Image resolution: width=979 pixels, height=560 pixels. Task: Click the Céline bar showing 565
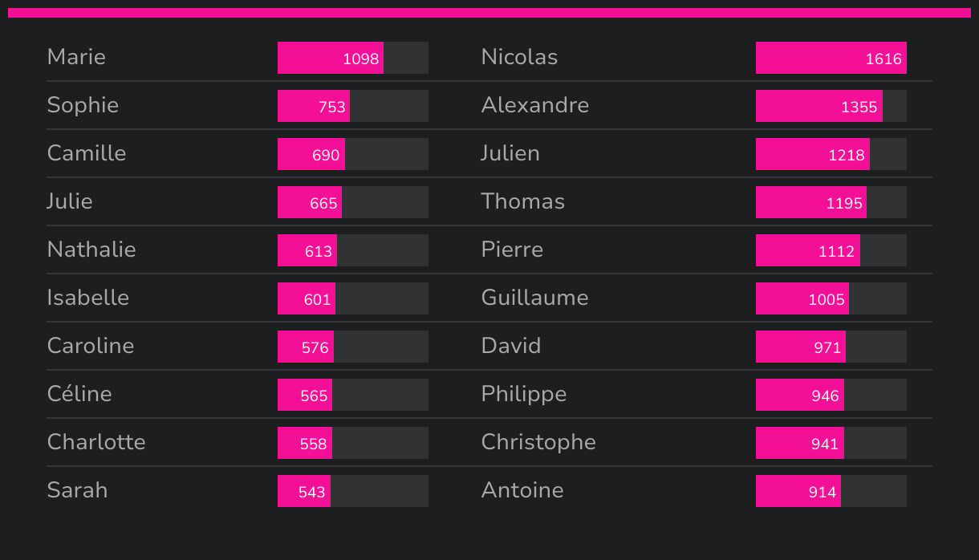(305, 395)
